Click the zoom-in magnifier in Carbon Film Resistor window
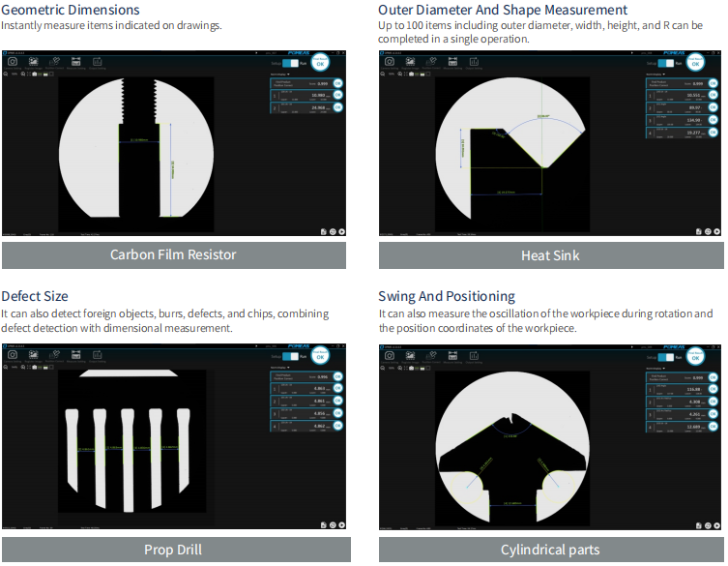Image resolution: width=728 pixels, height=566 pixels. pos(5,74)
